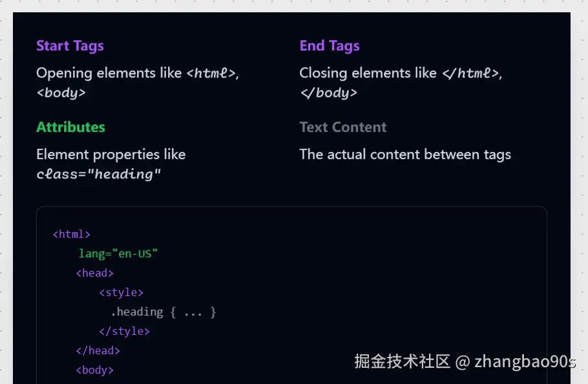
Task: Click the zhangbao90s watermark username
Action: pyautogui.click(x=524, y=361)
